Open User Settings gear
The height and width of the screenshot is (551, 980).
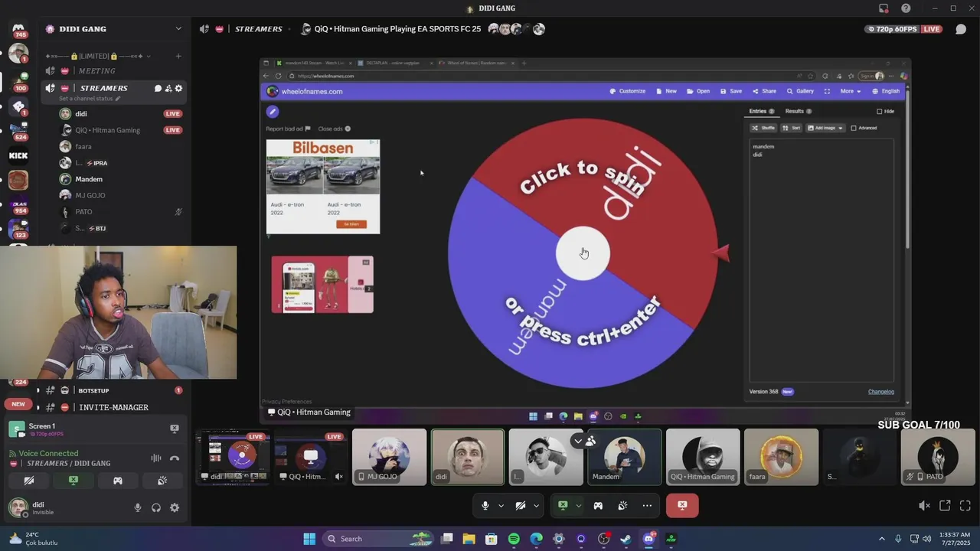pyautogui.click(x=175, y=507)
